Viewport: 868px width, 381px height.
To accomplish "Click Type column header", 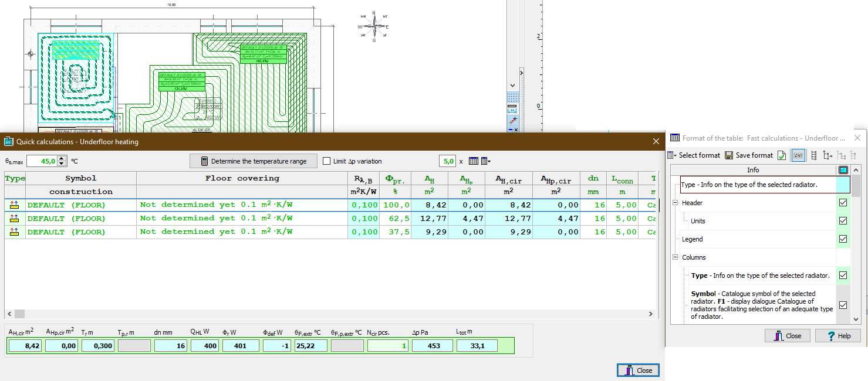I will [x=15, y=178].
